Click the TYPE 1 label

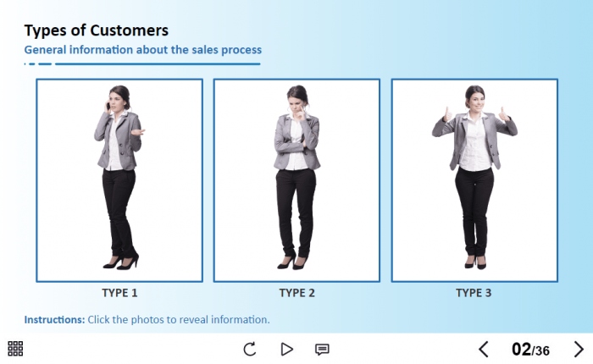click(119, 293)
